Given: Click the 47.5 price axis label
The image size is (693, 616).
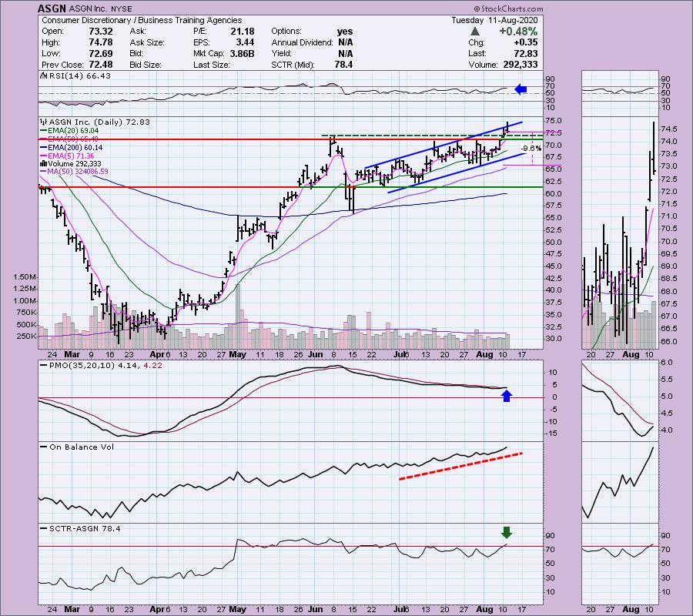Looking at the screenshot, I should tap(554, 254).
